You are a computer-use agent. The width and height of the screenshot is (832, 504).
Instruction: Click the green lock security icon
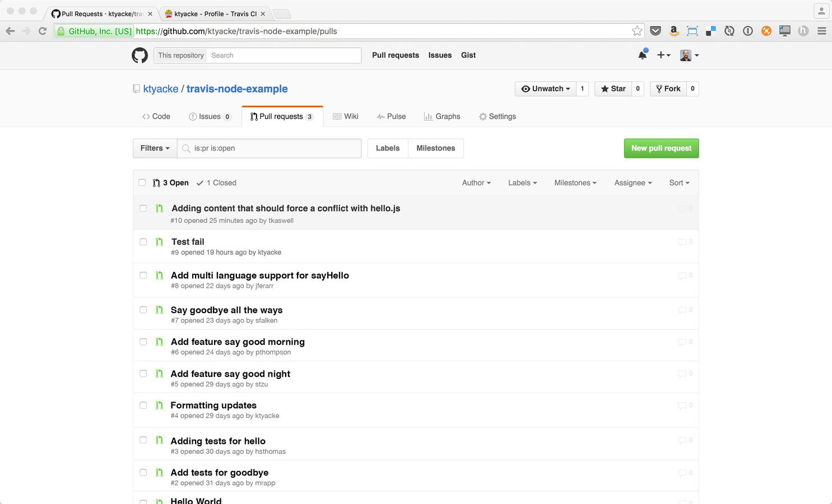point(61,31)
